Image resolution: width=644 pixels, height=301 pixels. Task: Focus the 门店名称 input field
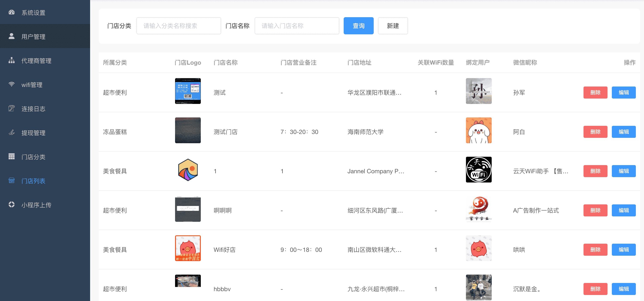(x=297, y=26)
